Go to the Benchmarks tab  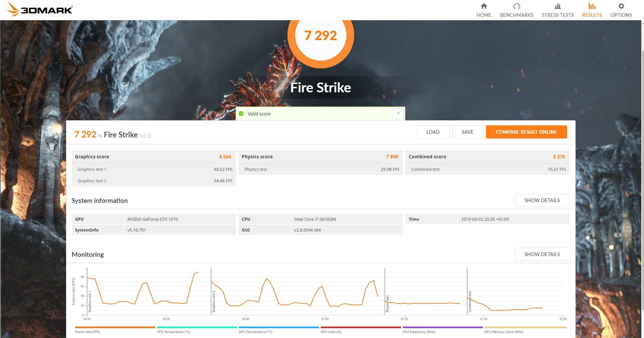(516, 10)
